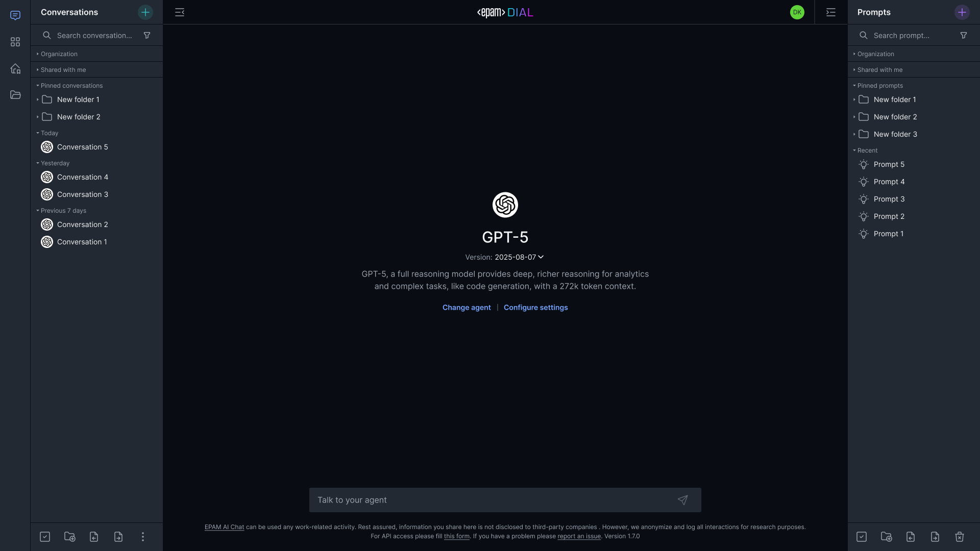
Task: Open the version 2025-08-07 dropdown
Action: (x=519, y=257)
